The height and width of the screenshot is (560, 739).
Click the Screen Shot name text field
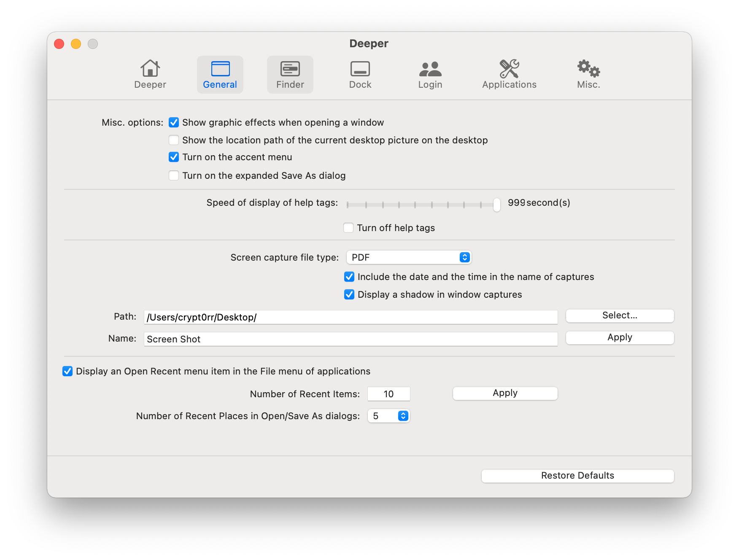351,339
